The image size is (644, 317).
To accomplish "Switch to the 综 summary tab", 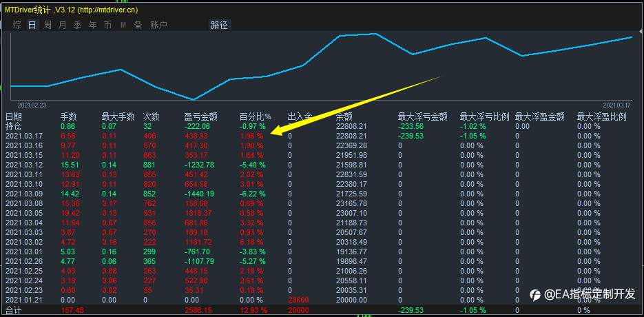I will (x=17, y=25).
